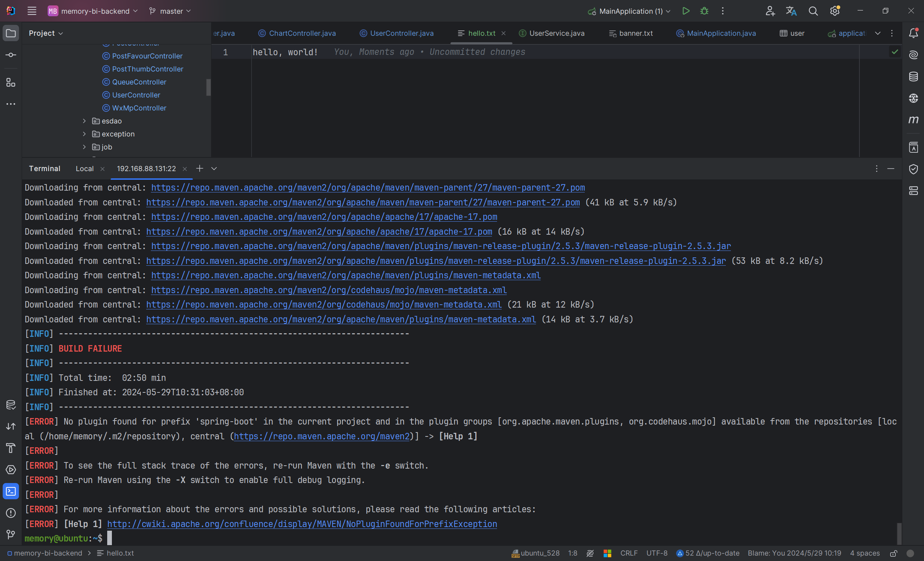Open IDE settings gear
This screenshot has height=561, width=924.
pos(835,11)
